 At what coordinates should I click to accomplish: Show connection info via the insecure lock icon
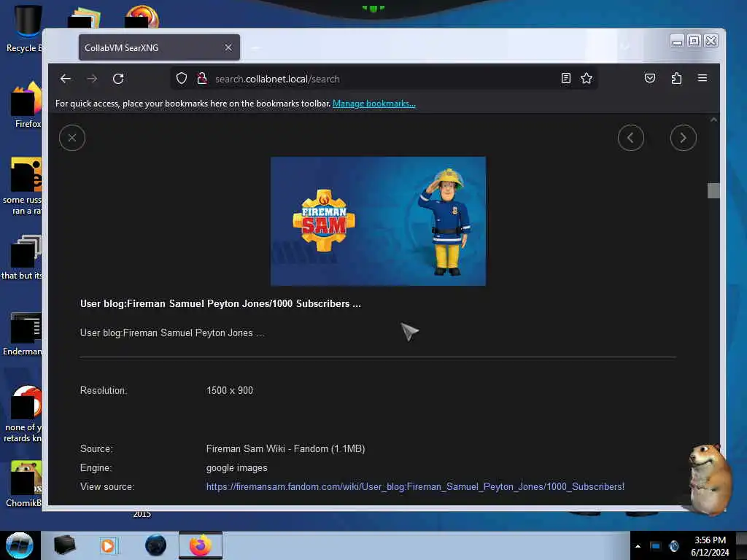(202, 79)
